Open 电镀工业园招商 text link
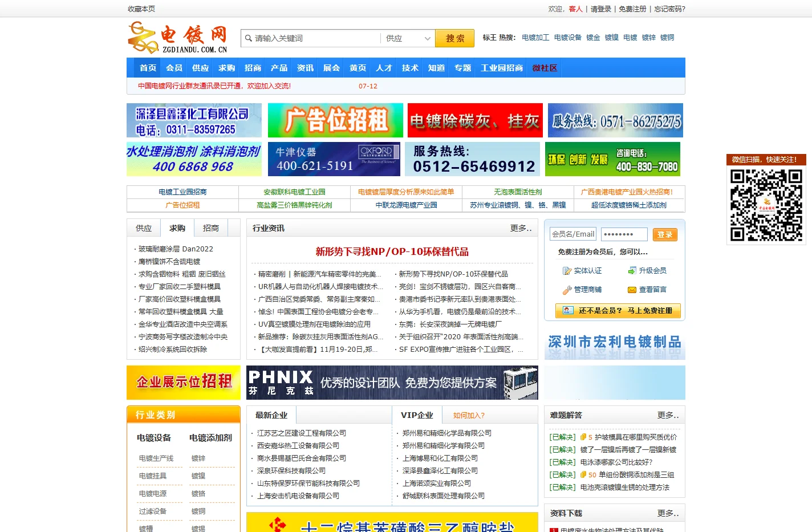The image size is (812, 532). 182,192
